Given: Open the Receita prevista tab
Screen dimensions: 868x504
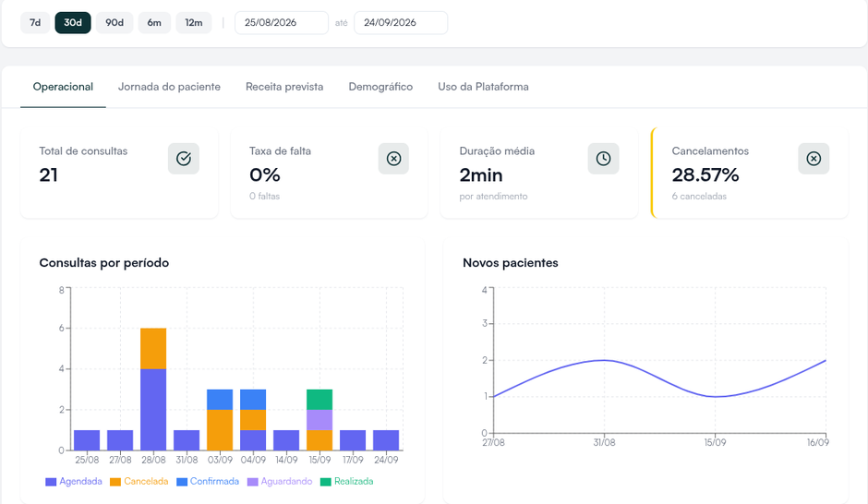Looking at the screenshot, I should tap(284, 87).
